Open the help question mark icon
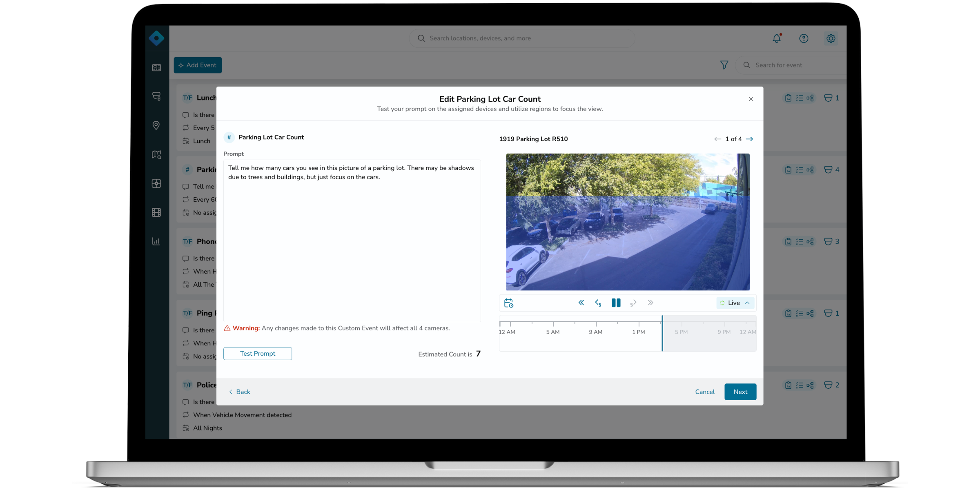The width and height of the screenshot is (980, 490). point(804,38)
